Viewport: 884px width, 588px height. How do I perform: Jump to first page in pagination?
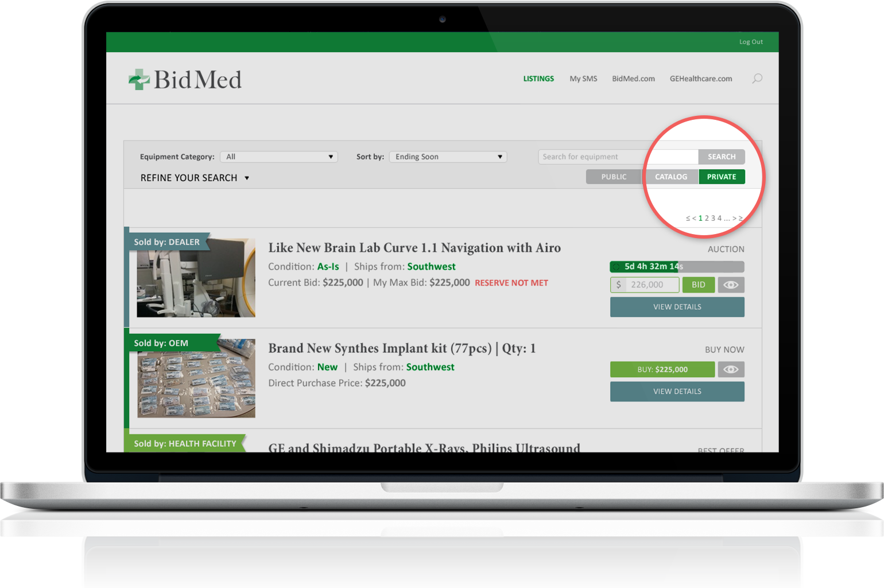[688, 219]
